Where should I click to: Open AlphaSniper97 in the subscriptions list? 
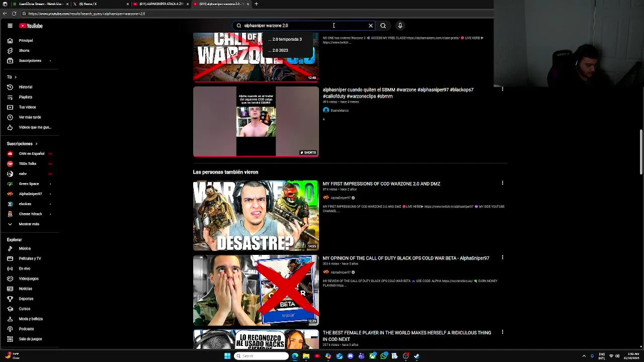pos(30,194)
